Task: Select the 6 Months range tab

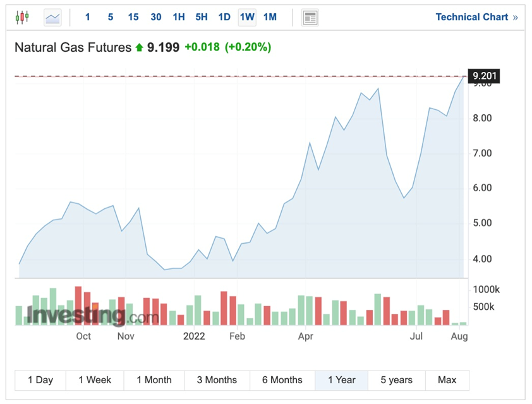Action: (282, 380)
